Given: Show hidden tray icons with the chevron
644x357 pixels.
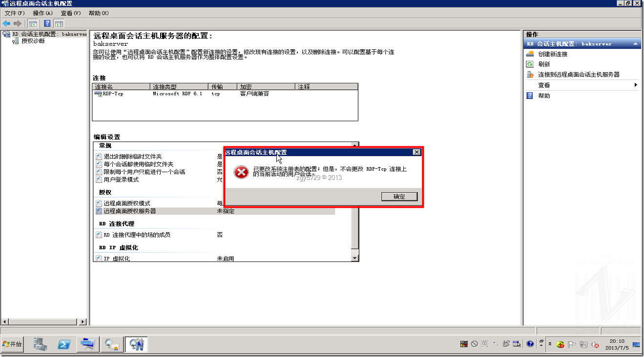Looking at the screenshot, I should (550, 344).
